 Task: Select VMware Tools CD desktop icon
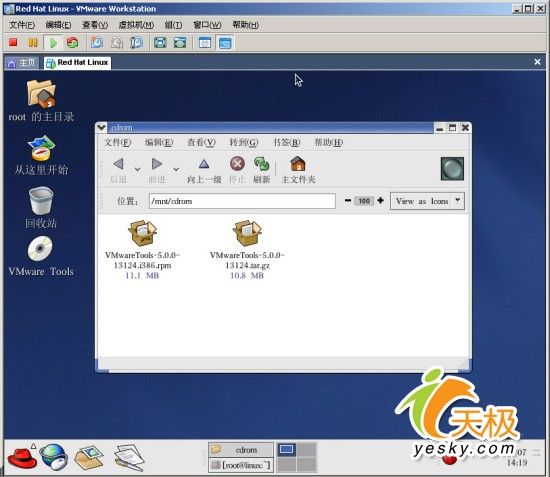(x=41, y=256)
